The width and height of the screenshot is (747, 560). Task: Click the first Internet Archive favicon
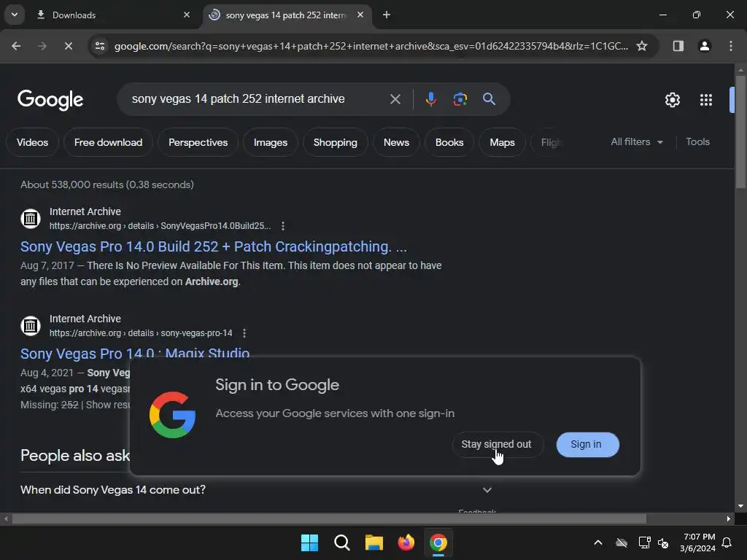click(x=31, y=219)
